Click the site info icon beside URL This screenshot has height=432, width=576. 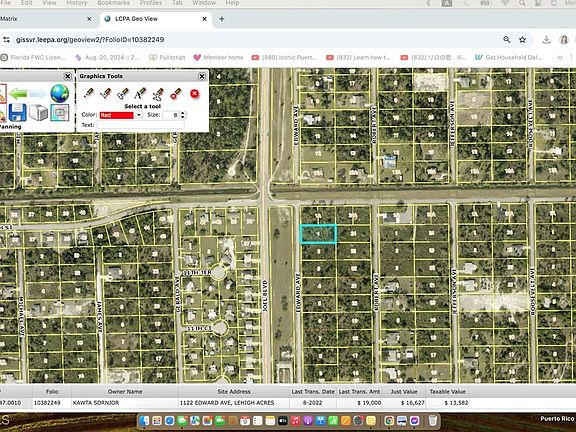coord(6,40)
